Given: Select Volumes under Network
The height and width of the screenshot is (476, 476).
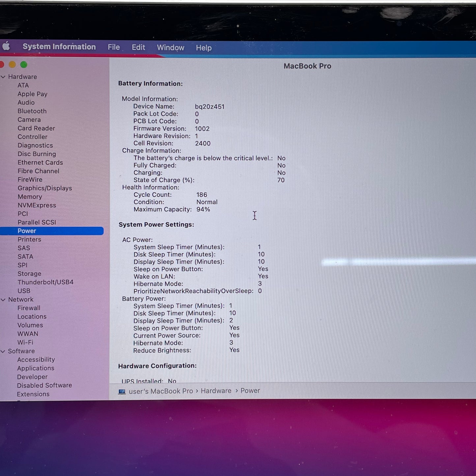Looking at the screenshot, I should (30, 325).
